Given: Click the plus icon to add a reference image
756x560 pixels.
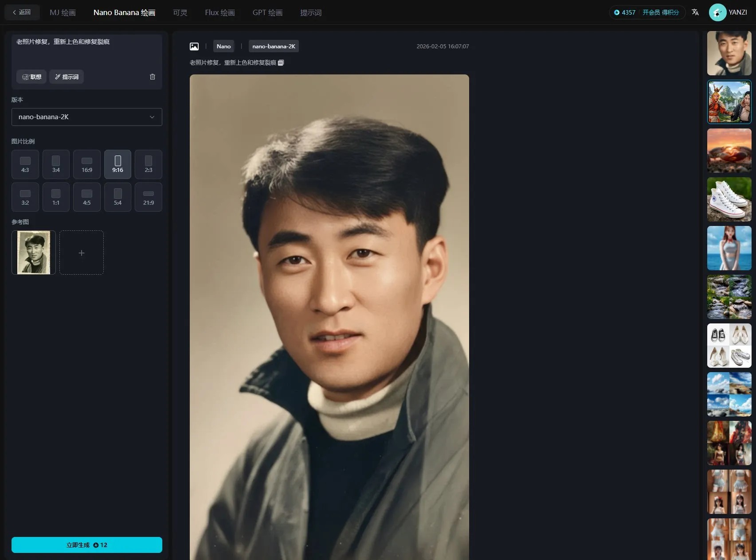Looking at the screenshot, I should [82, 253].
